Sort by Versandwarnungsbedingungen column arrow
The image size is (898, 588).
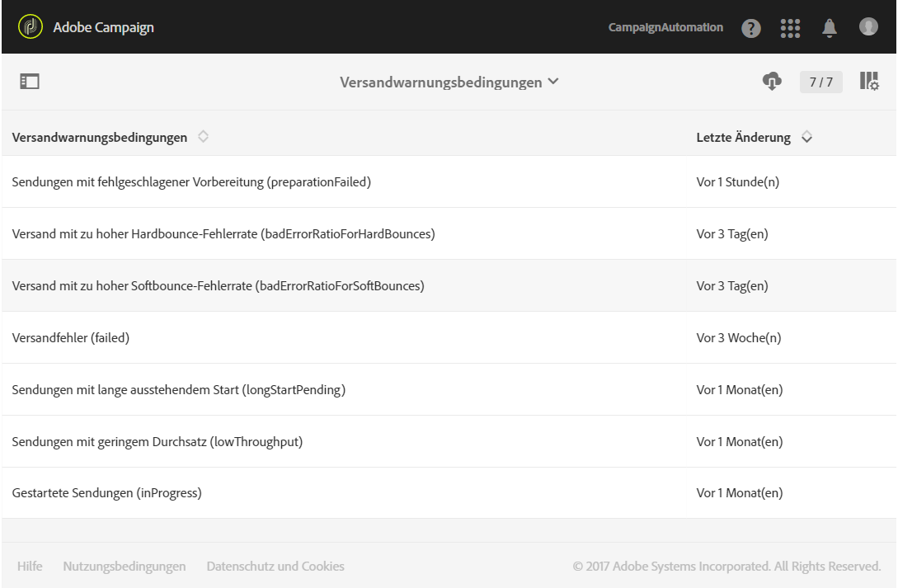point(203,136)
